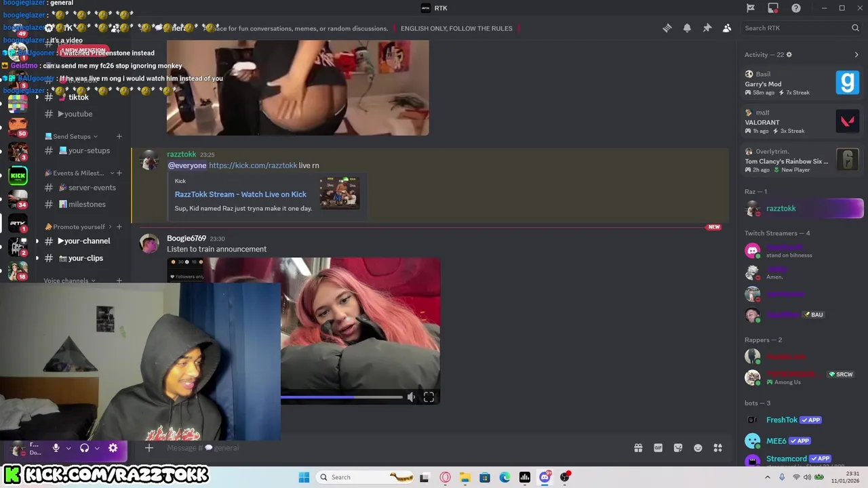Image resolution: width=868 pixels, height=488 pixels.
Task: Toggle the headphones deafen button
Action: pyautogui.click(x=85, y=448)
